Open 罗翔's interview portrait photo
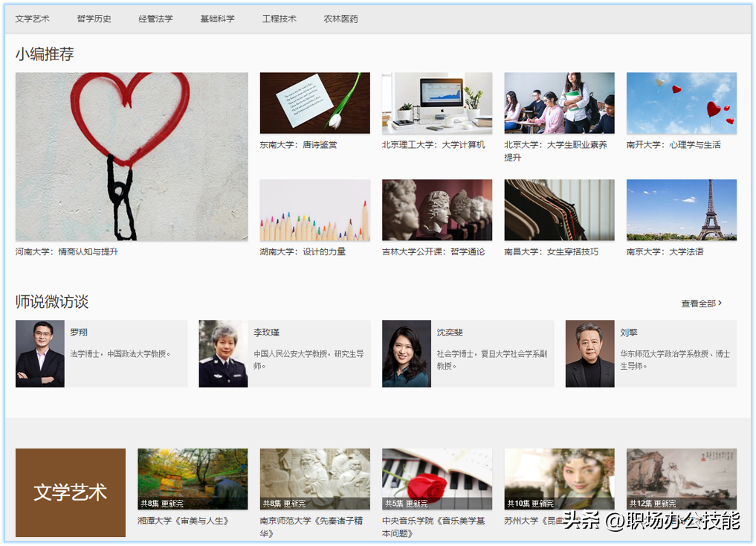 coord(40,354)
